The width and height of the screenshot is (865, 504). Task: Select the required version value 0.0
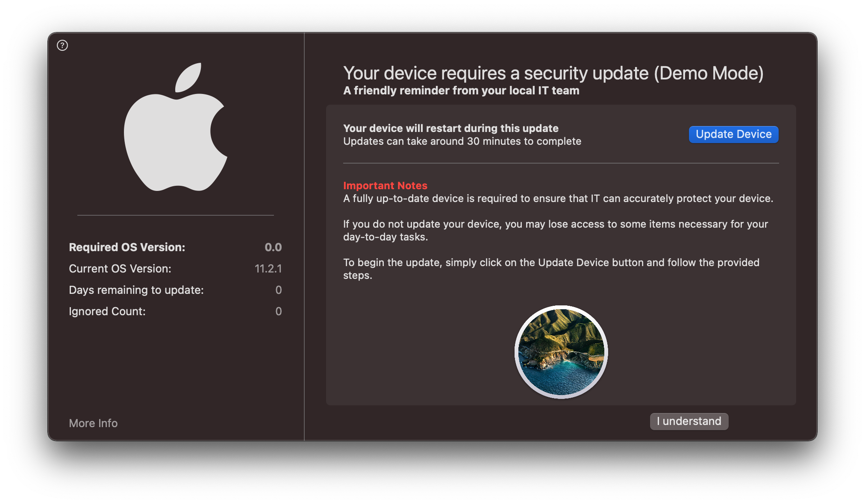click(x=273, y=247)
